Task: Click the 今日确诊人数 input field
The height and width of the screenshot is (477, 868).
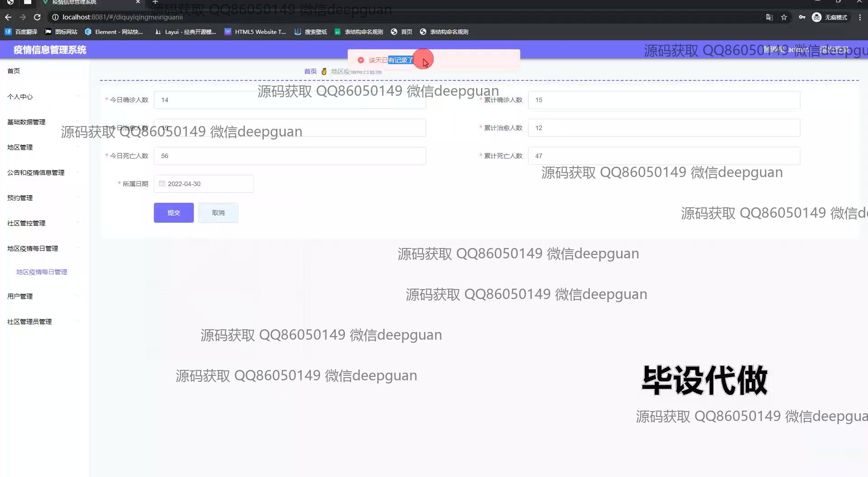Action: click(290, 100)
